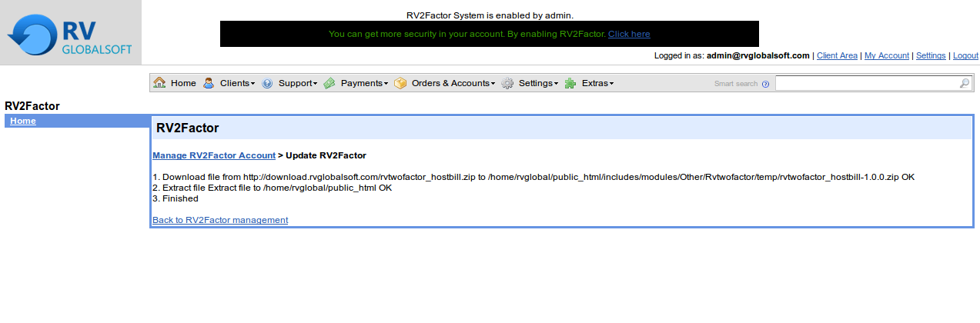Click the RV2Factor page title above the sidebar

coord(32,106)
